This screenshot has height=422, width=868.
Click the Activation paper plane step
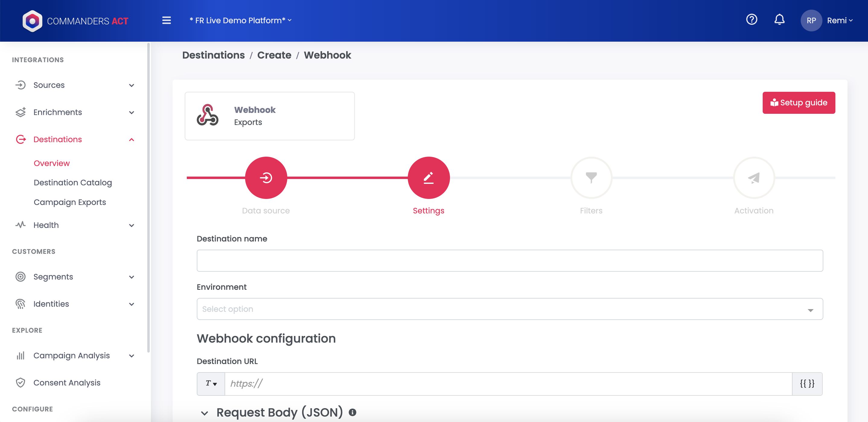(754, 177)
